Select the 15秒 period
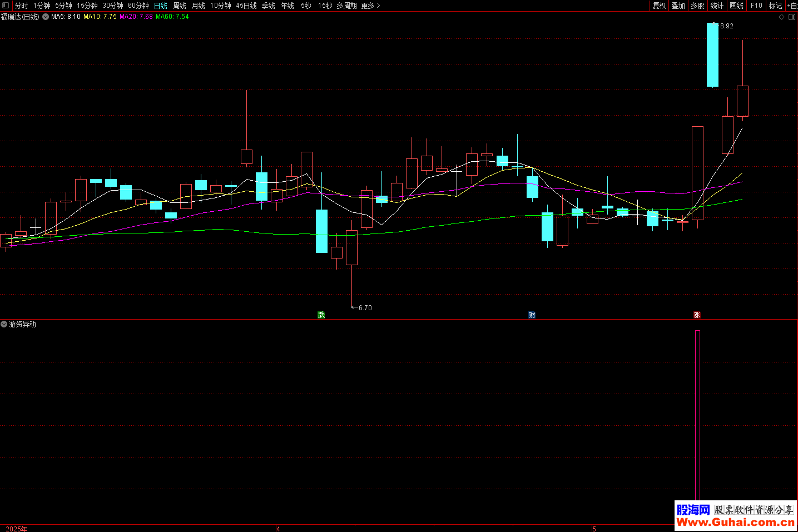 click(325, 6)
